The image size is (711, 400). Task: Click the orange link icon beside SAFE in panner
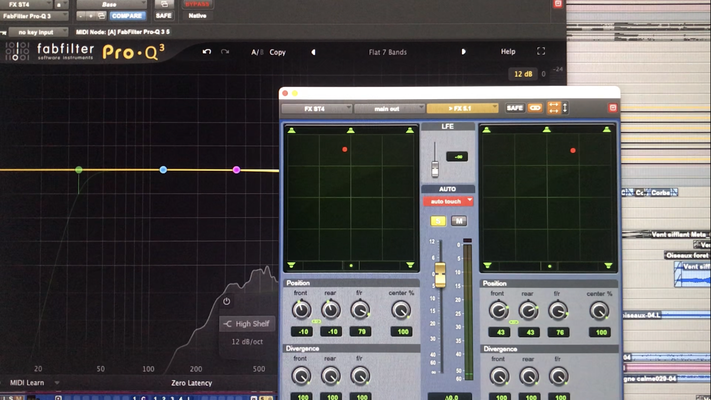click(535, 108)
